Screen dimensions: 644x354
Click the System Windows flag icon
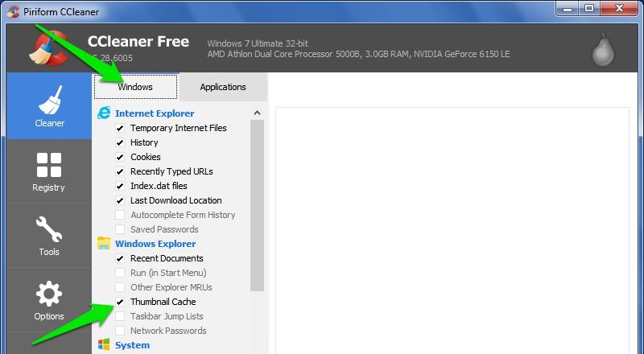104,344
